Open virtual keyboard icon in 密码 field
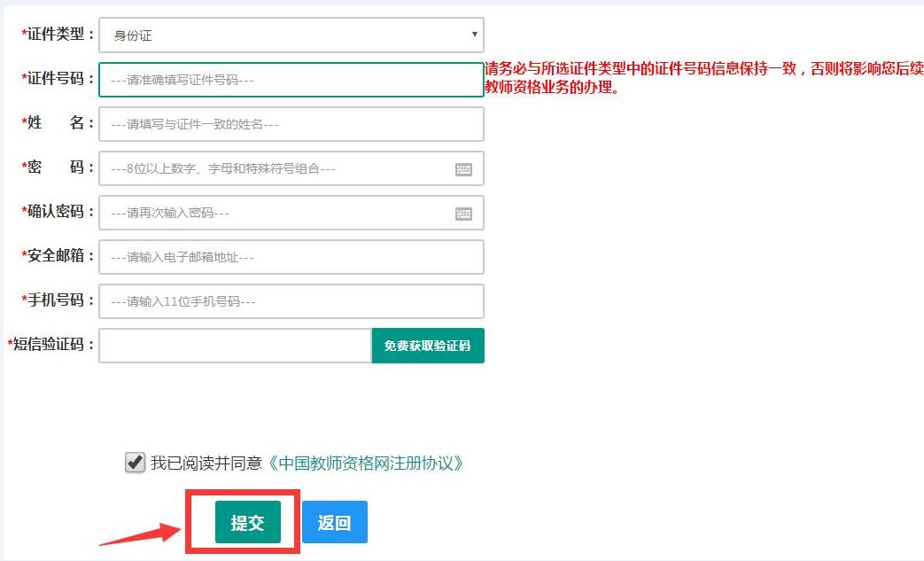Screen dimensions: 924x561 coord(463,169)
